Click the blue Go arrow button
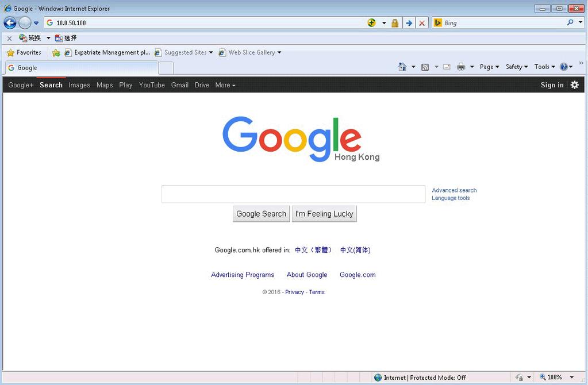Image resolution: width=588 pixels, height=385 pixels. pos(409,23)
